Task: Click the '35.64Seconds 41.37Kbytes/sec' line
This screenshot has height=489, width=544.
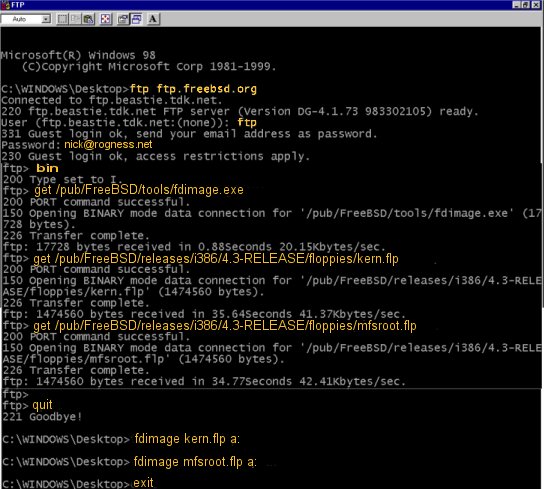Action: [204, 314]
